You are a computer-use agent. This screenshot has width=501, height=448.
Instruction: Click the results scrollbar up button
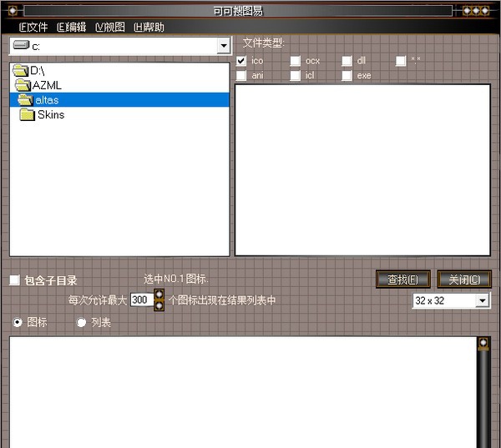483,344
